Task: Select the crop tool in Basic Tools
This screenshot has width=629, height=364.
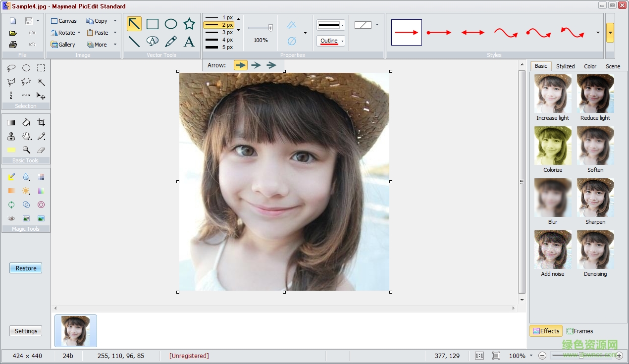Action: [41, 122]
